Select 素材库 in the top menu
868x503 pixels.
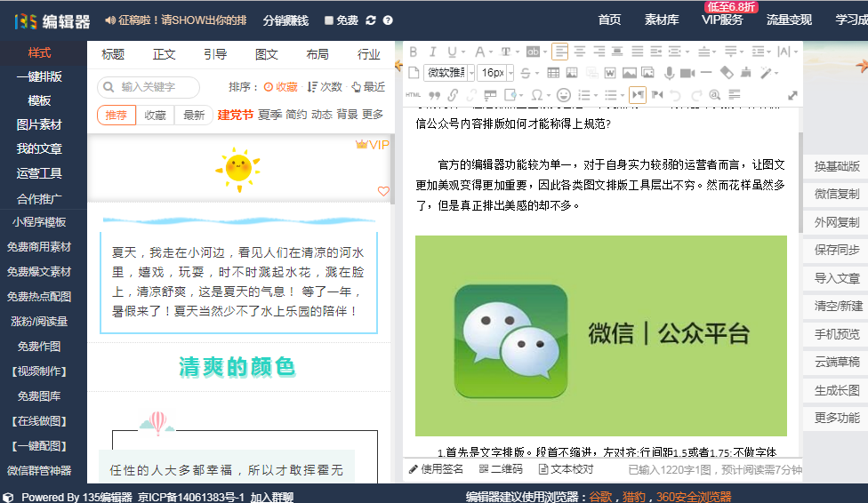[662, 20]
